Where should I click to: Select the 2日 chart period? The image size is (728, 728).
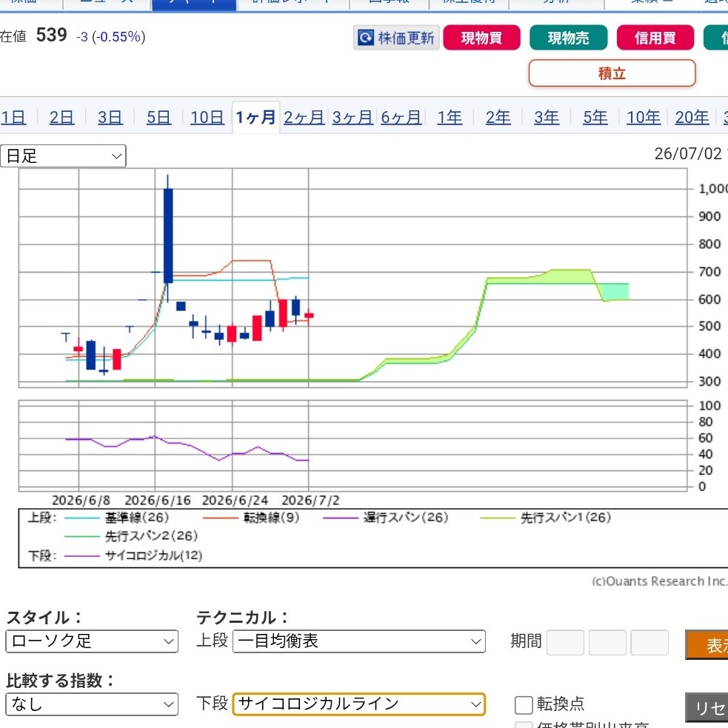(x=61, y=118)
